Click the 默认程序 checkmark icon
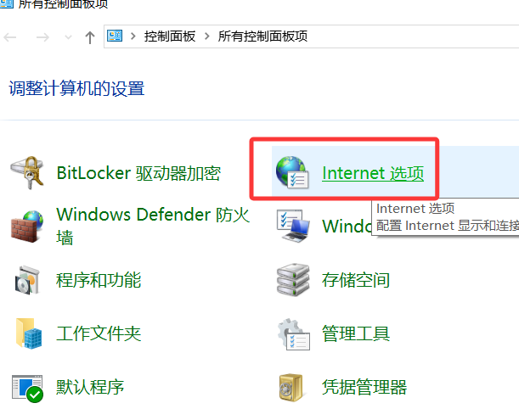 pyautogui.click(x=28, y=389)
